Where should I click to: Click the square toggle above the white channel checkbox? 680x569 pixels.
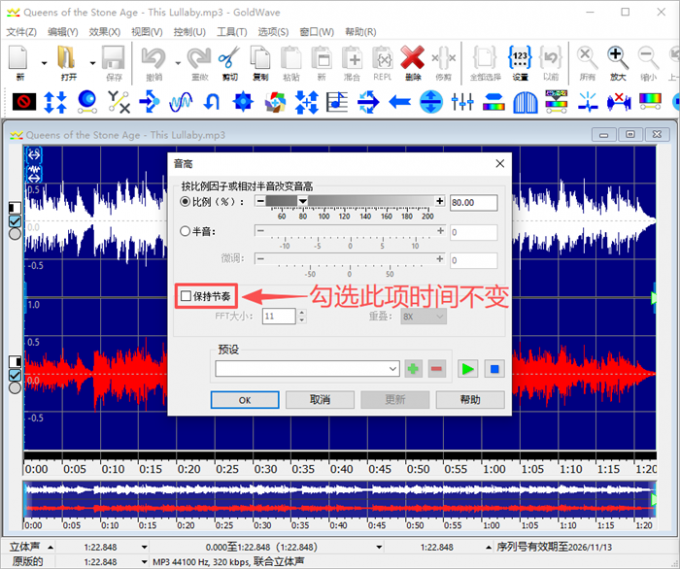pyautogui.click(x=15, y=208)
